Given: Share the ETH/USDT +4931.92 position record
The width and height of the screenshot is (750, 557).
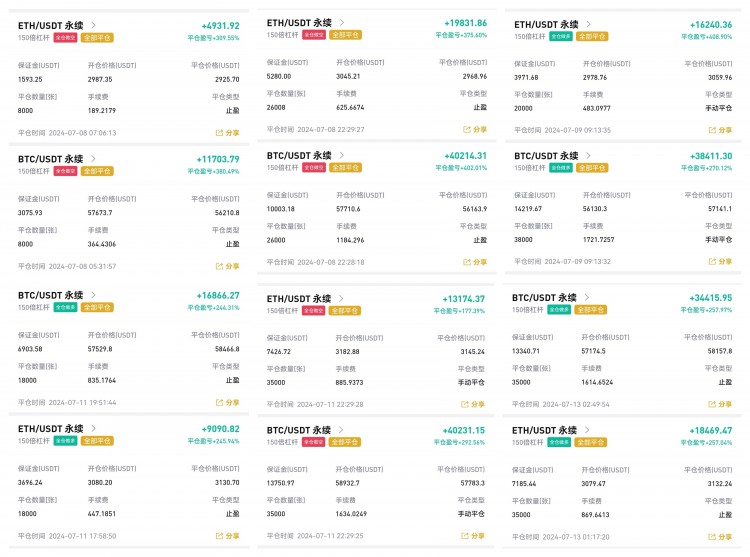Looking at the screenshot, I should [x=228, y=133].
